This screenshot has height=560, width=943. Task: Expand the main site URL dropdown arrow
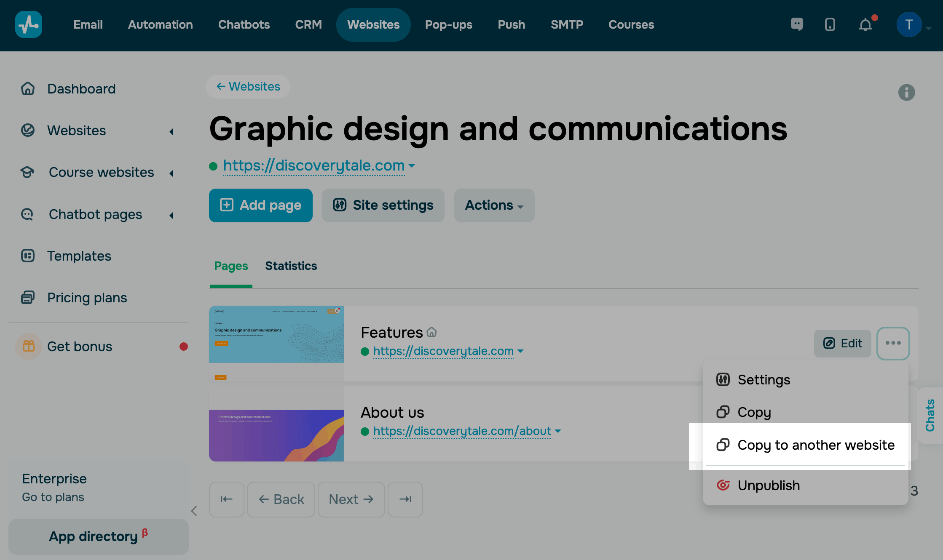[412, 166]
